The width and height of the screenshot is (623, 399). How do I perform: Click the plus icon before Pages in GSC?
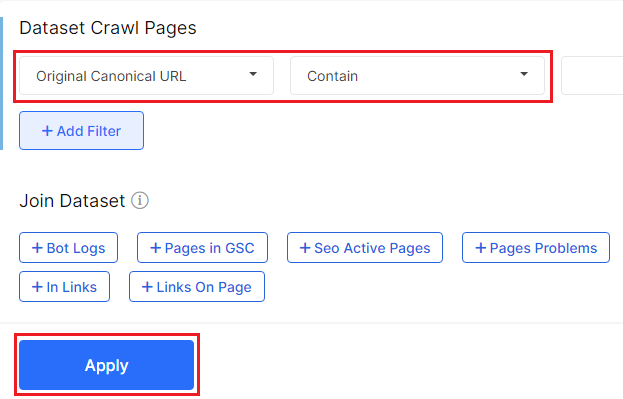155,248
